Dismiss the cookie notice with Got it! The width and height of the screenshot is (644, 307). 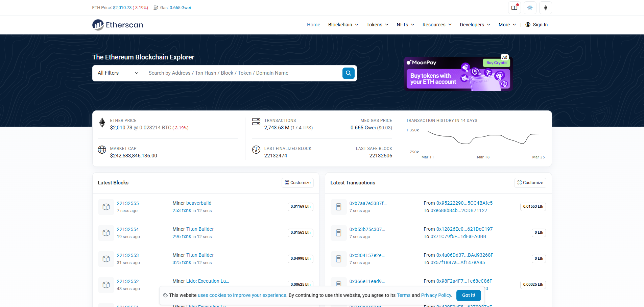(468, 295)
